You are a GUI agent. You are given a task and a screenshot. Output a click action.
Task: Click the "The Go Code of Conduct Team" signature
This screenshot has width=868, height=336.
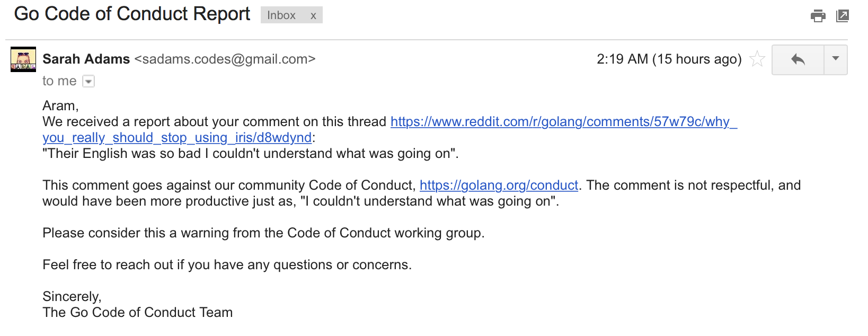137,313
